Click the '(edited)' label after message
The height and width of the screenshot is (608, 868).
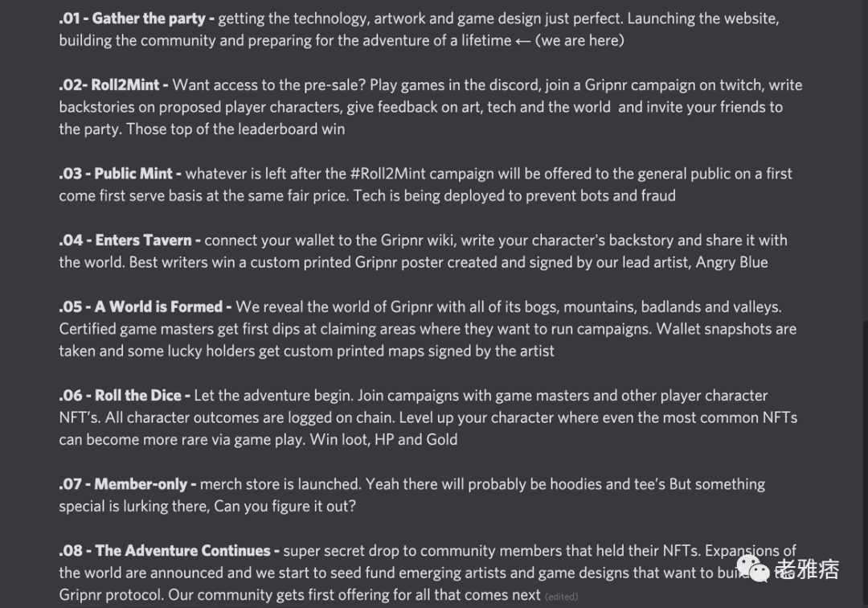pyautogui.click(x=561, y=597)
